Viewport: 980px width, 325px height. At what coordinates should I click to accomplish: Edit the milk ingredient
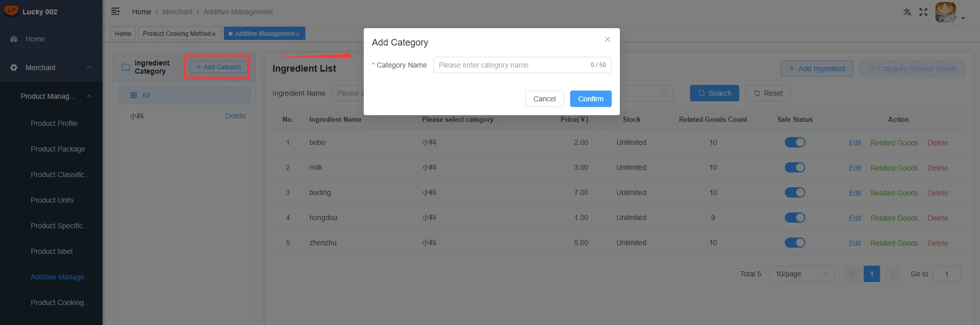(x=854, y=168)
